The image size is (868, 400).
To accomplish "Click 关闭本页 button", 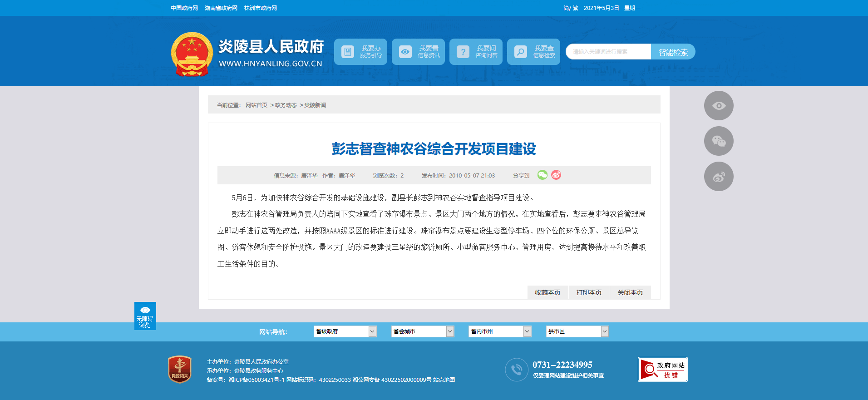I will pyautogui.click(x=630, y=292).
